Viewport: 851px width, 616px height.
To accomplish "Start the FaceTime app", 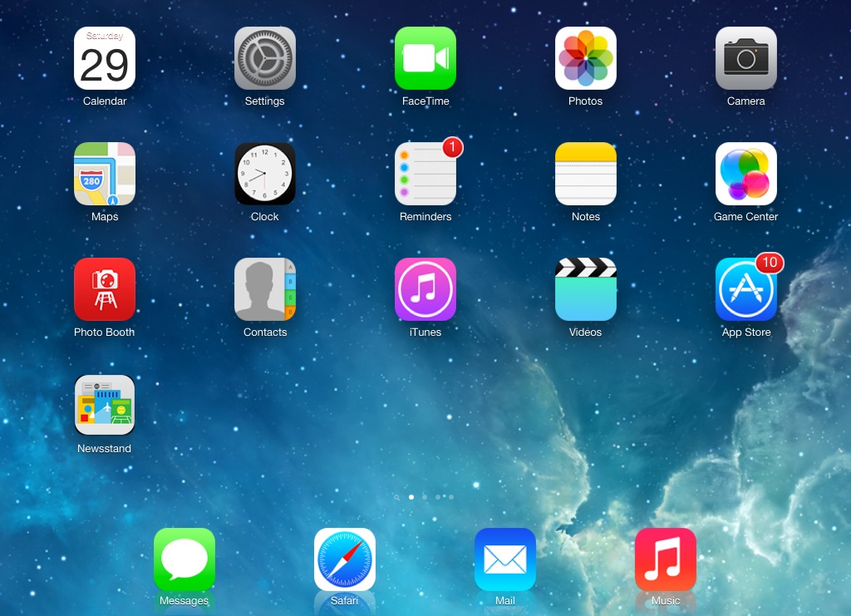I will click(425, 58).
